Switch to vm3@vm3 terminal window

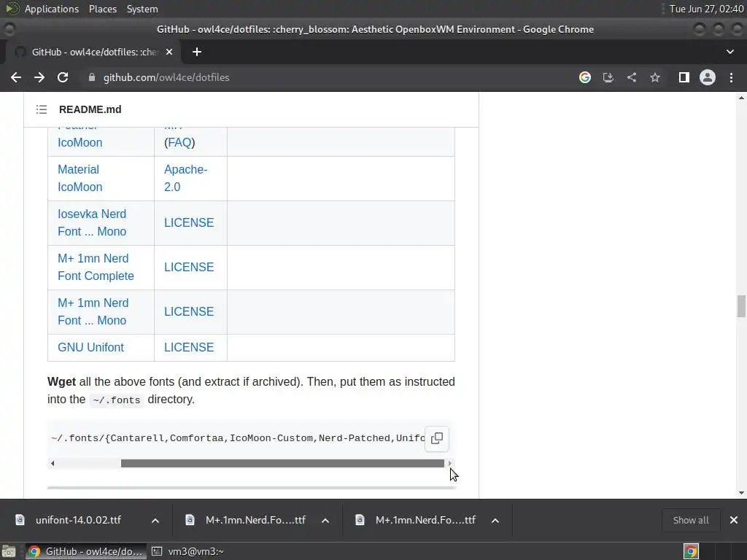coord(188,551)
